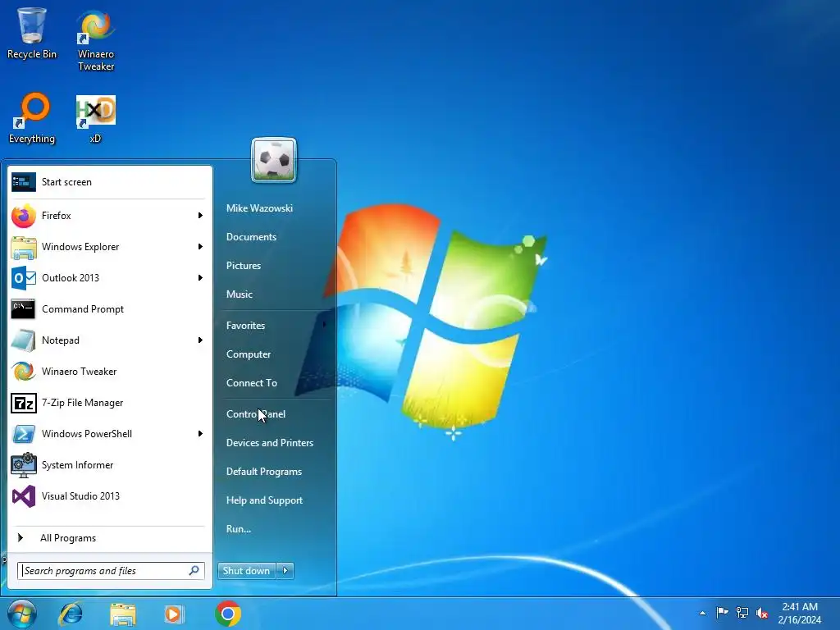840x630 pixels.
Task: Expand the Windows PowerShell jump list arrow
Action: point(200,433)
